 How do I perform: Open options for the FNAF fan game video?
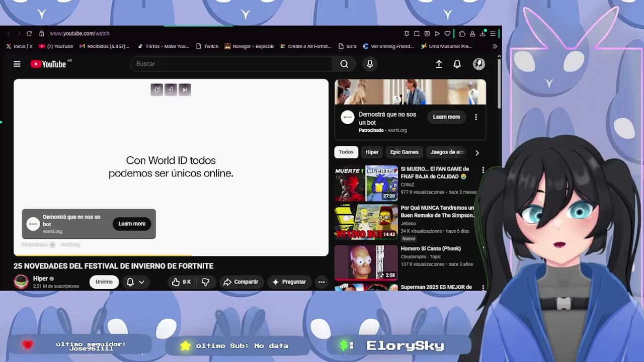483,170
